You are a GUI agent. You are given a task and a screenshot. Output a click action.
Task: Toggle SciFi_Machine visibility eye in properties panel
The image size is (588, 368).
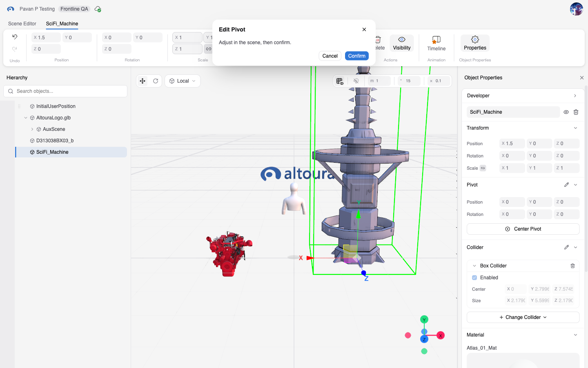(x=566, y=112)
